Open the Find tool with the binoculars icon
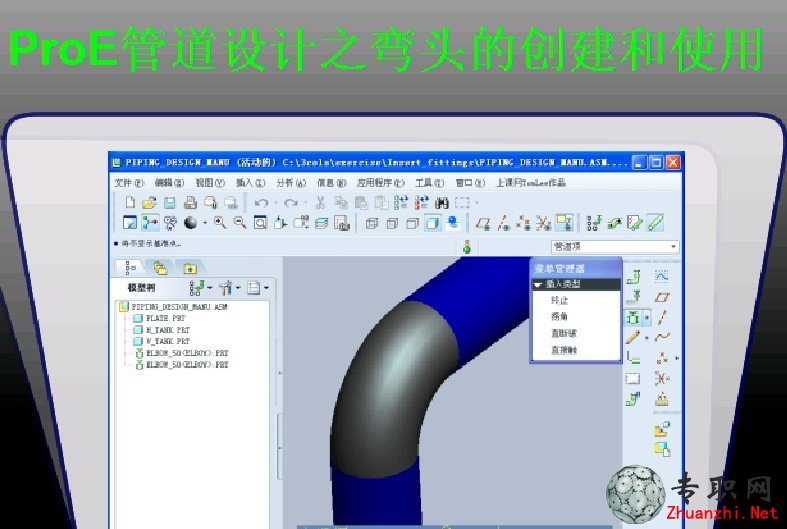787x529 pixels. pyautogui.click(x=442, y=203)
